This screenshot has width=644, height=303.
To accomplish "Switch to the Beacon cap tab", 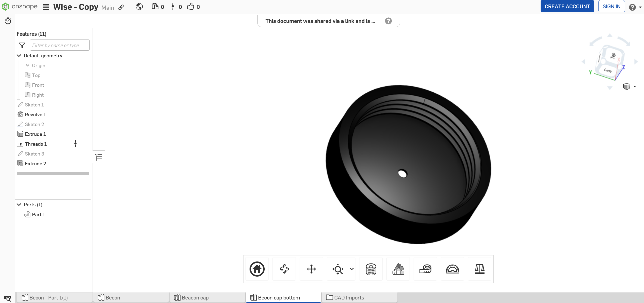I will [195, 297].
